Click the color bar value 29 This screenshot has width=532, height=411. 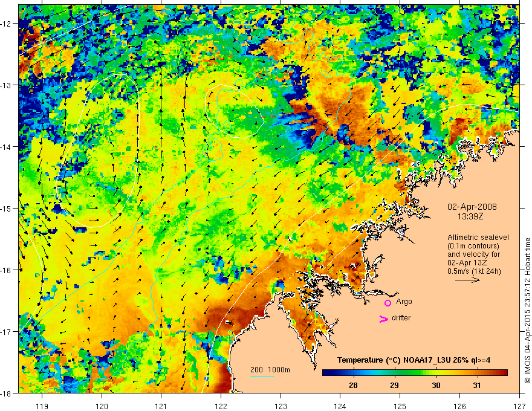(394, 386)
